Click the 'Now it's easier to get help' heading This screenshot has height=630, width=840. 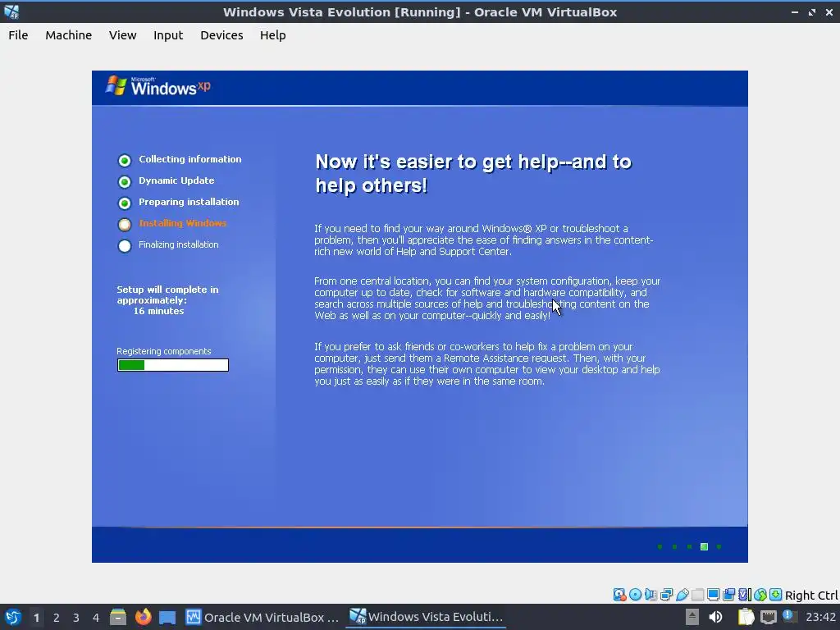point(473,174)
